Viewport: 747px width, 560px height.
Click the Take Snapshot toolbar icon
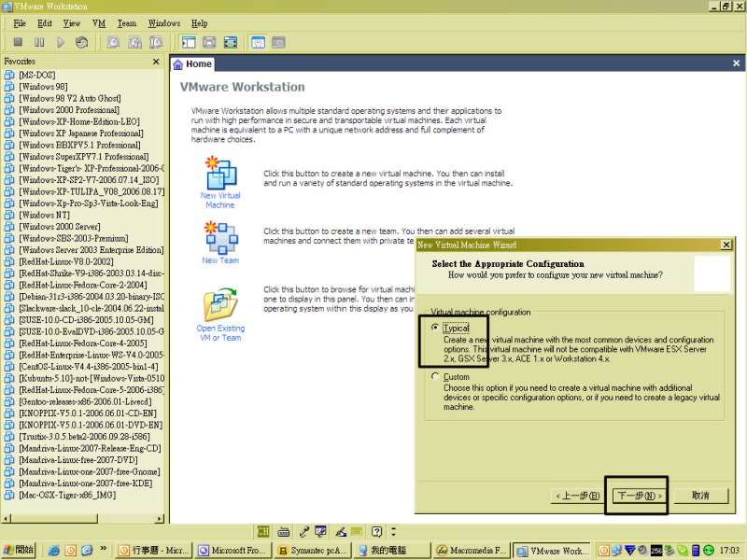[x=113, y=42]
